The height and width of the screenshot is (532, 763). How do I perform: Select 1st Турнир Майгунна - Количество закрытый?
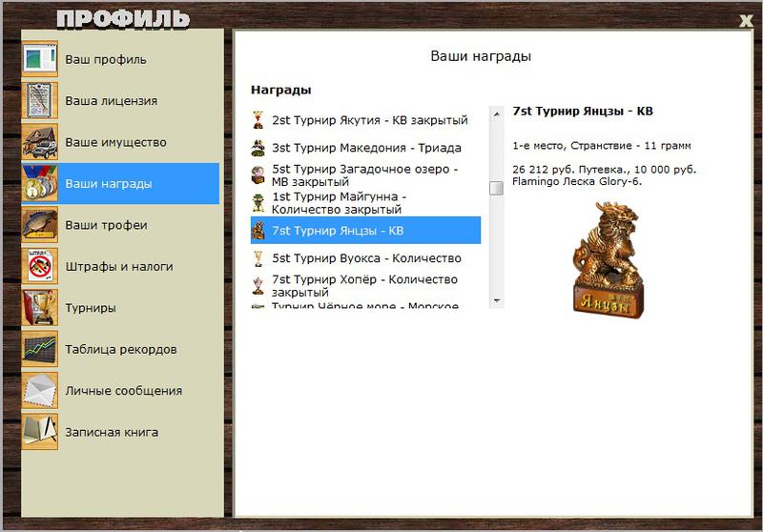click(365, 203)
